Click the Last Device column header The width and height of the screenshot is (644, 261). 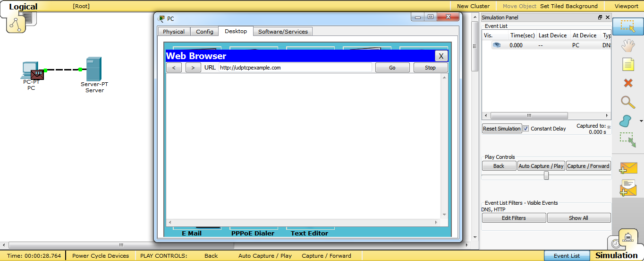tap(553, 35)
